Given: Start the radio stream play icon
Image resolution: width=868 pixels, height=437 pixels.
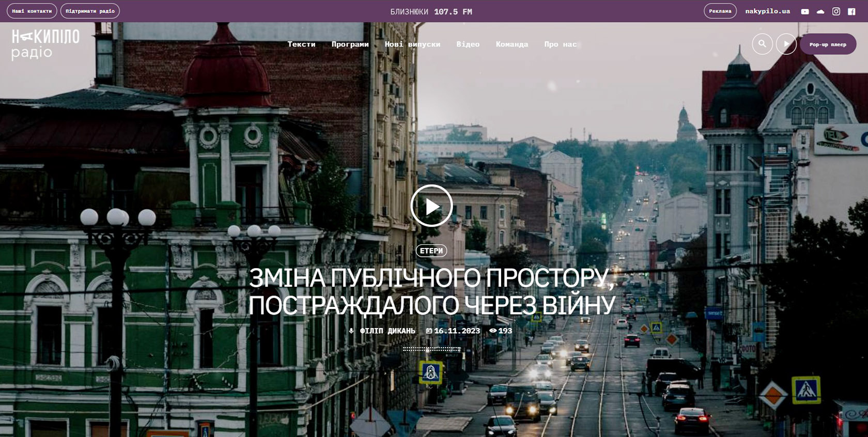Looking at the screenshot, I should tap(786, 44).
